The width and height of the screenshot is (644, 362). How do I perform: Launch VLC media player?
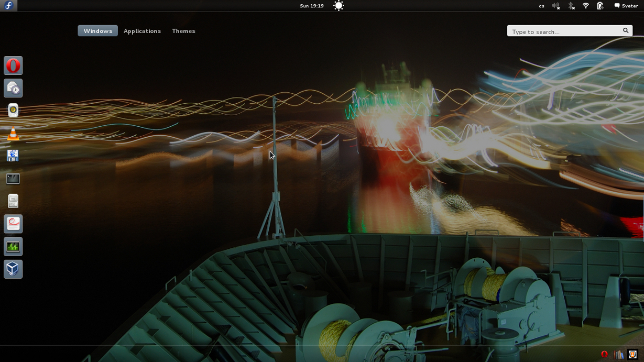[x=13, y=134]
